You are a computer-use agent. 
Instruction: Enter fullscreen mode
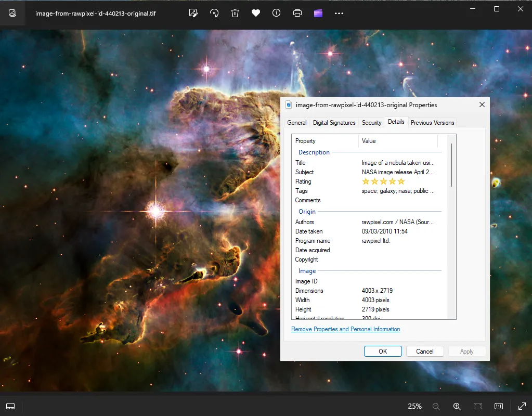point(522,406)
